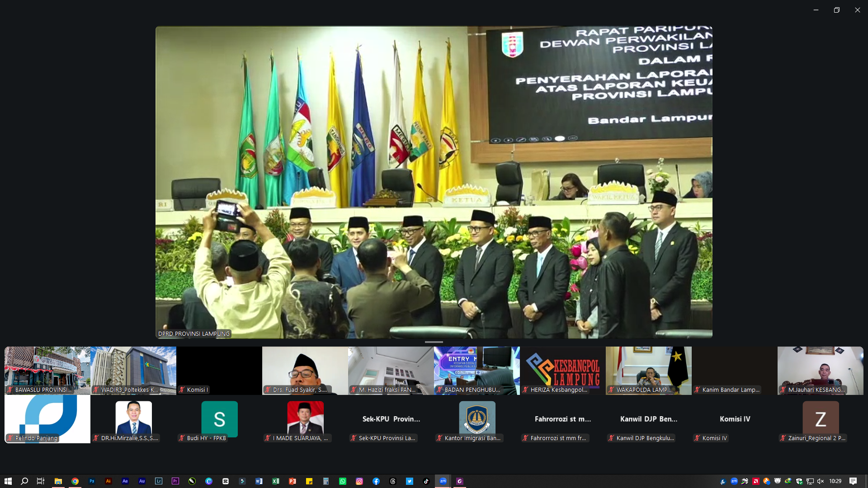Select the I MADE SUARJAYA participant tile
This screenshot has height=488, width=868.
305,419
